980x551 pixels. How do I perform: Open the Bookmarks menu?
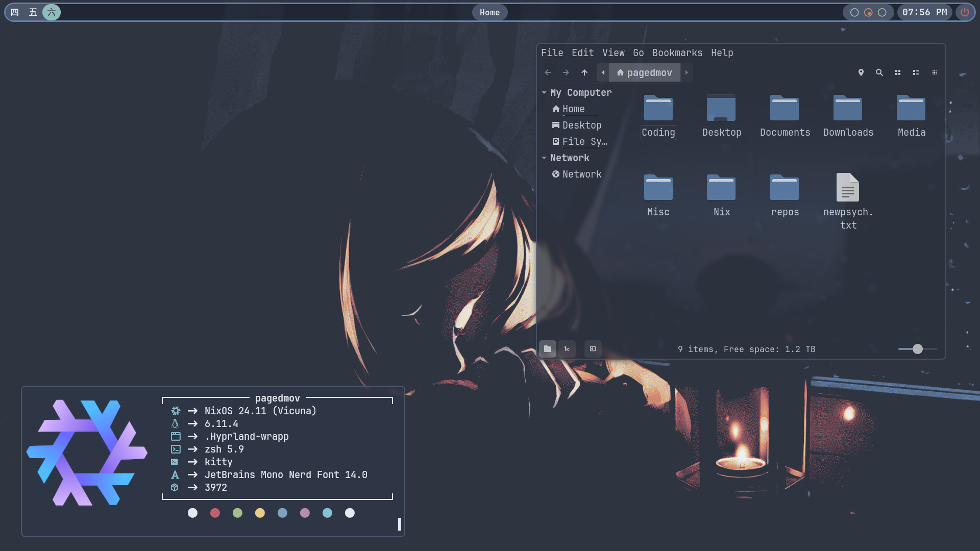tap(677, 53)
